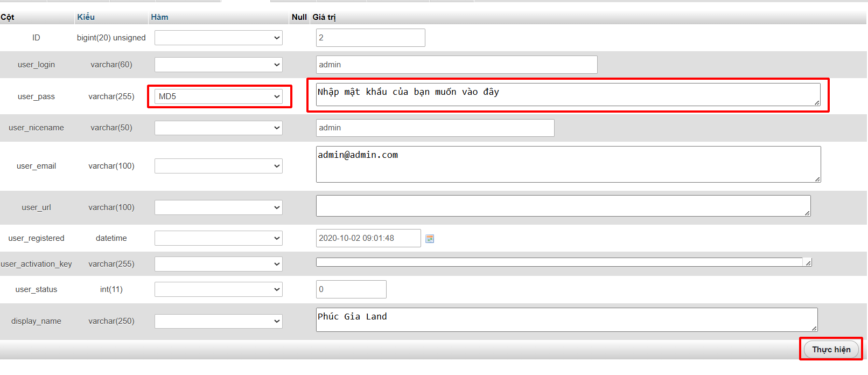Click the user_pass password text area
Screen dimensions: 868x375
[568, 95]
